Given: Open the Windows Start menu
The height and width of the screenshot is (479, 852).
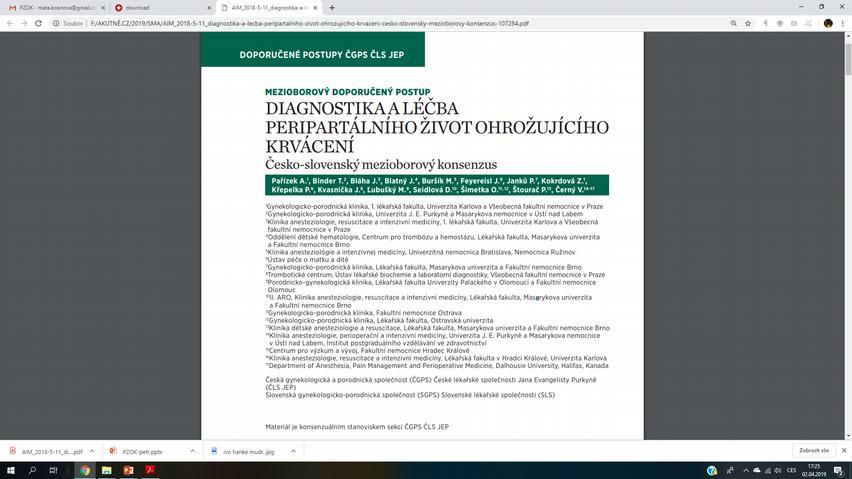Looking at the screenshot, I should click(10, 470).
